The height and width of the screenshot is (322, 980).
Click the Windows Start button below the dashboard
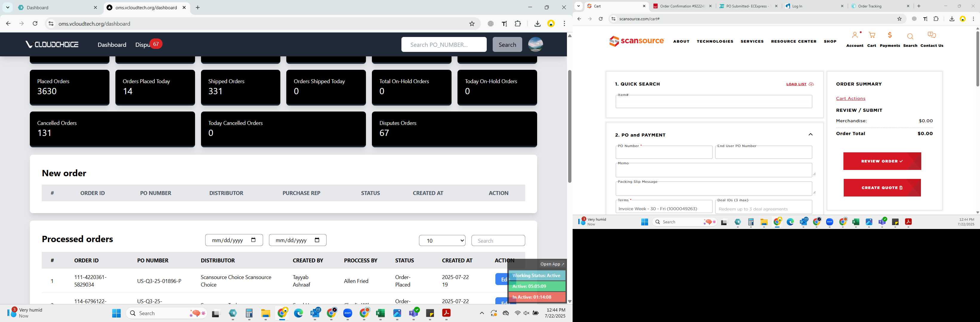click(x=116, y=313)
